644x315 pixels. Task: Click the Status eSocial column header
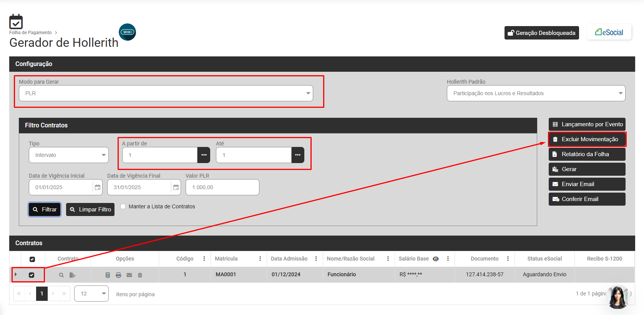tap(544, 259)
